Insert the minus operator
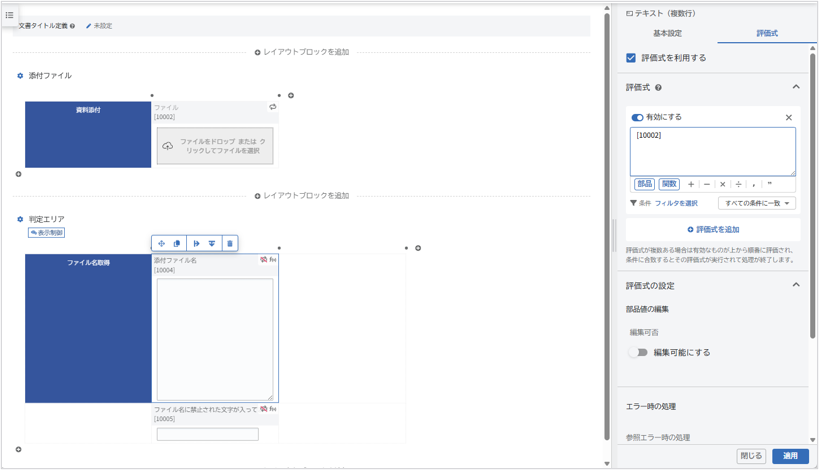819x470 pixels. tap(707, 184)
